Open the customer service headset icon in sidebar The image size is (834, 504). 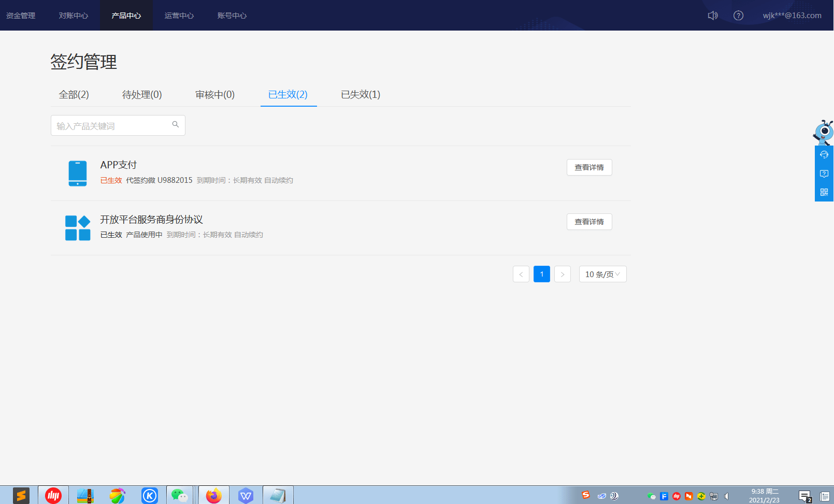(x=824, y=154)
